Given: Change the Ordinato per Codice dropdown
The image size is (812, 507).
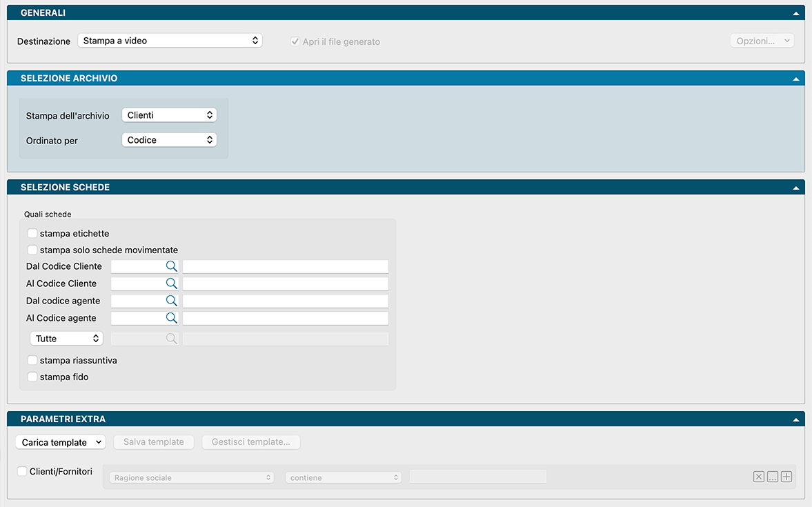Looking at the screenshot, I should (x=169, y=140).
